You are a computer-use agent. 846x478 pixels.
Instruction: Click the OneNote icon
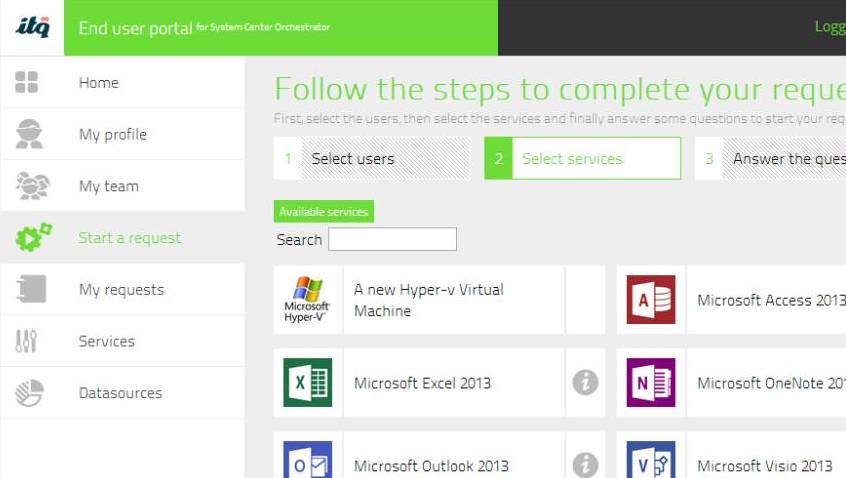coord(651,383)
